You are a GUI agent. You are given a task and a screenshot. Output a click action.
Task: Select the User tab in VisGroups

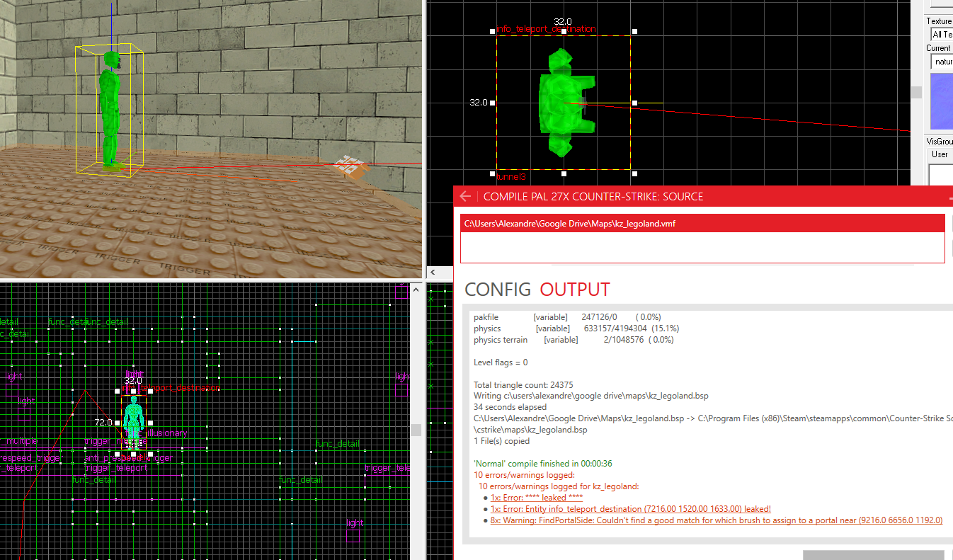click(940, 154)
